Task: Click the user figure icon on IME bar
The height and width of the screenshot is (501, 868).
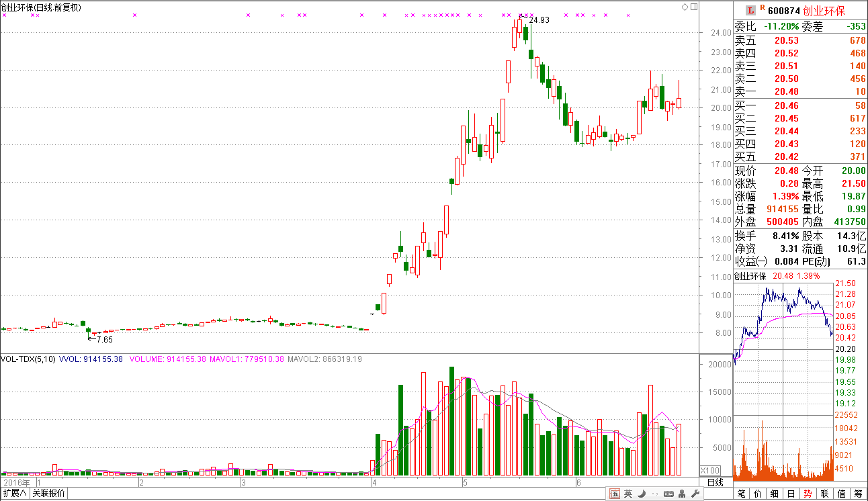Action: tap(683, 494)
